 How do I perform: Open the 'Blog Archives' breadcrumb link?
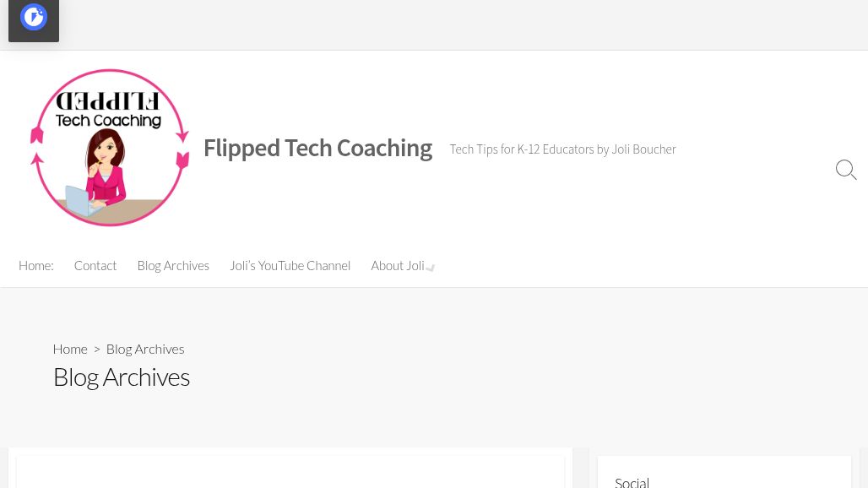[145, 348]
